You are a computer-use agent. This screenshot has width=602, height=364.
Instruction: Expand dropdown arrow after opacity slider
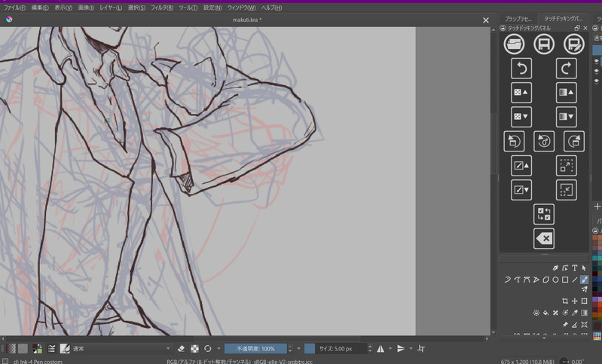click(298, 349)
